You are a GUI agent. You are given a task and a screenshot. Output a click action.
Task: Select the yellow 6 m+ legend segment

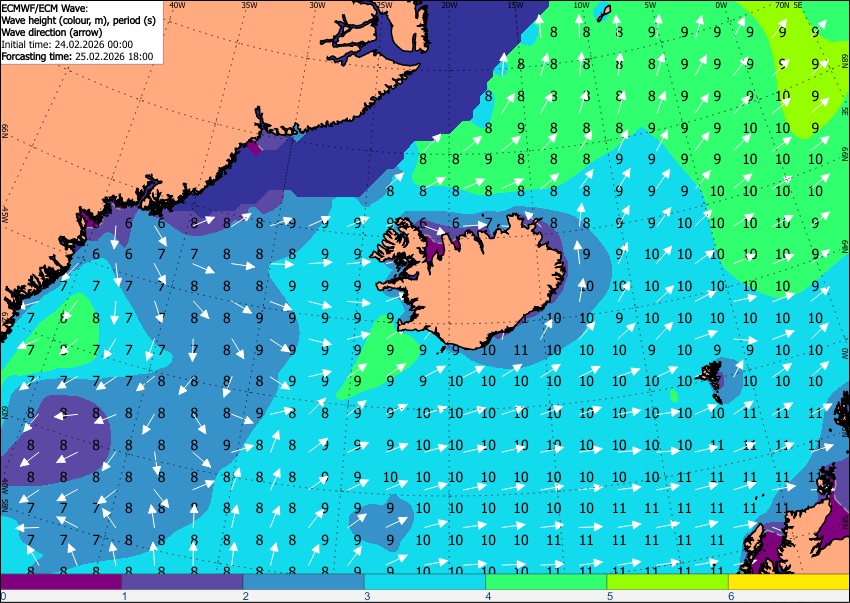click(x=789, y=582)
